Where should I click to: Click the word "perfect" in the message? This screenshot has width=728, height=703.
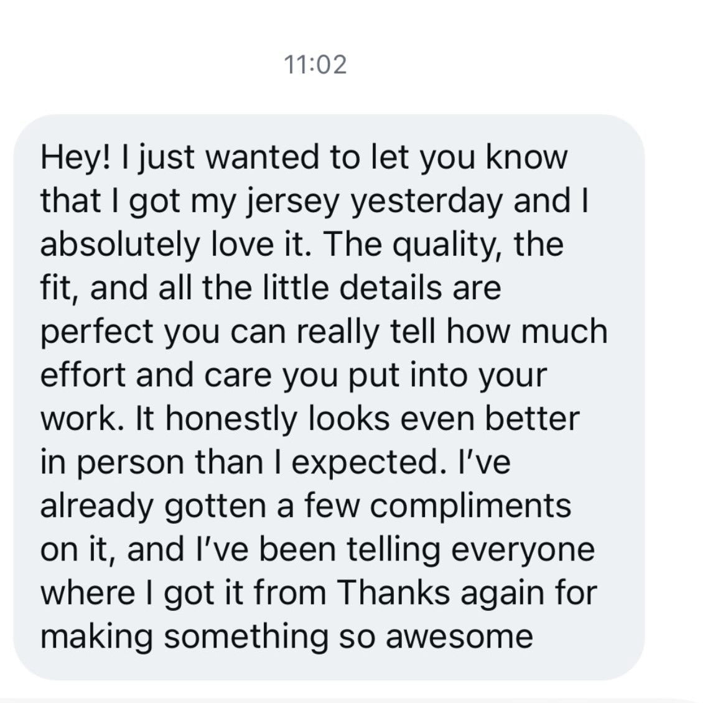click(97, 332)
